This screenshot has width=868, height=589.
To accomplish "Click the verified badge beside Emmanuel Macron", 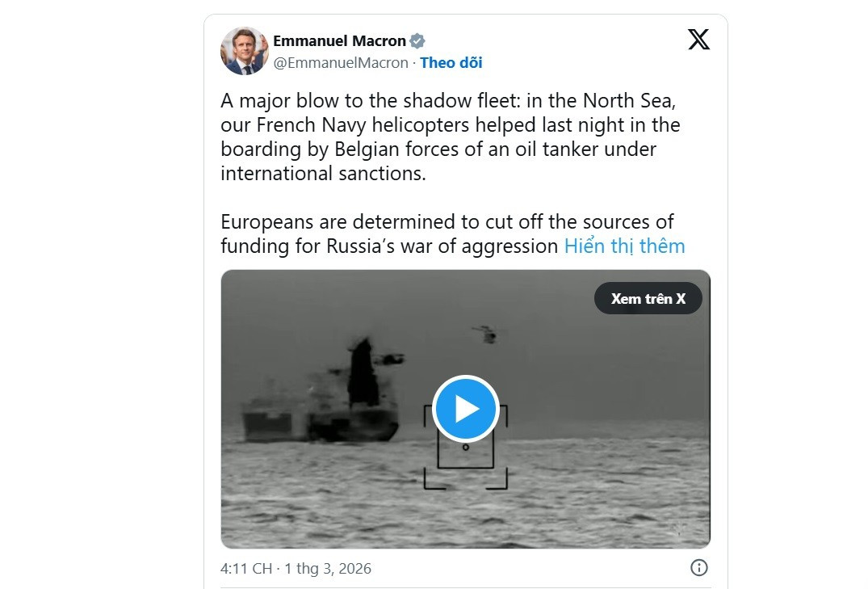I will click(417, 41).
